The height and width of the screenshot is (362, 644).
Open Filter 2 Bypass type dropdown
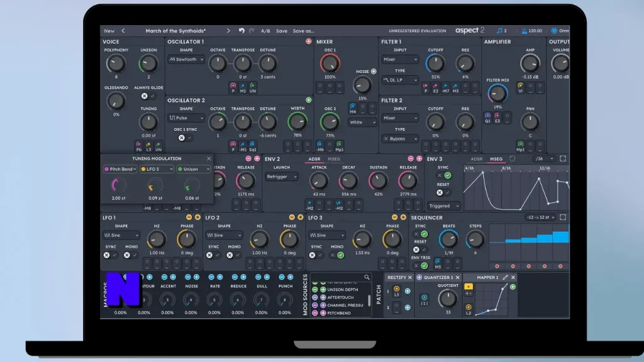pos(399,139)
